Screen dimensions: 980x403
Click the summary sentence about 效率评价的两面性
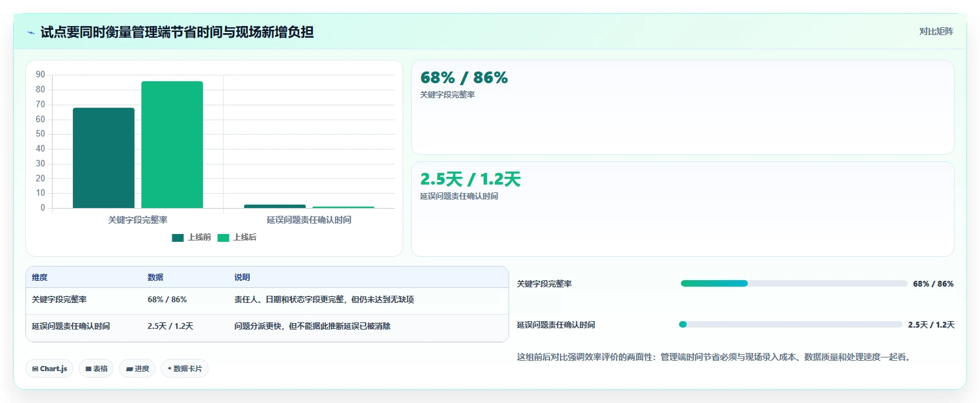[713, 357]
